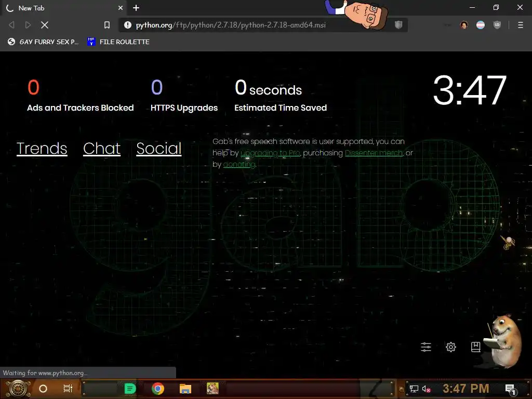The width and height of the screenshot is (532, 399).
Task: Go forward to the next page
Action: click(28, 25)
